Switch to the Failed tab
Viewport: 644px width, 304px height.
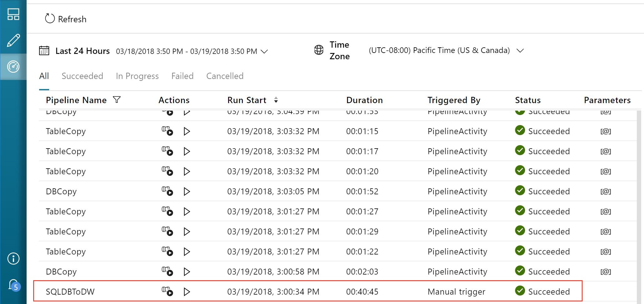(182, 76)
